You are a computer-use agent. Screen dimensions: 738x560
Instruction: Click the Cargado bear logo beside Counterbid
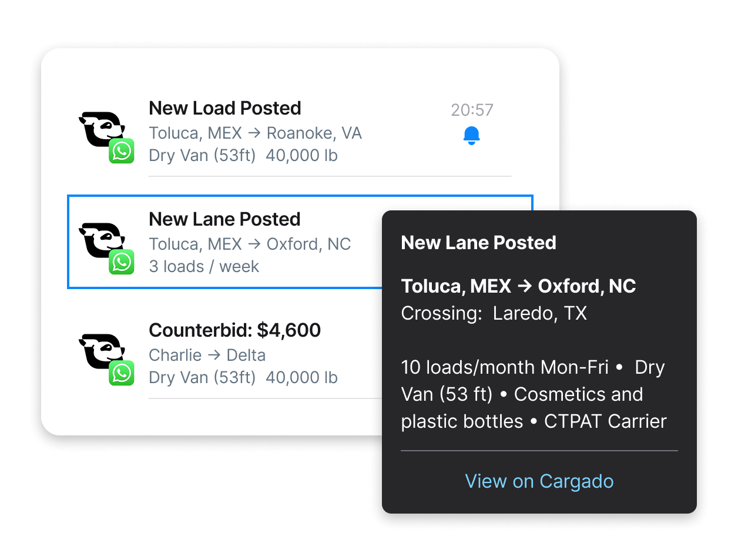pos(102,351)
